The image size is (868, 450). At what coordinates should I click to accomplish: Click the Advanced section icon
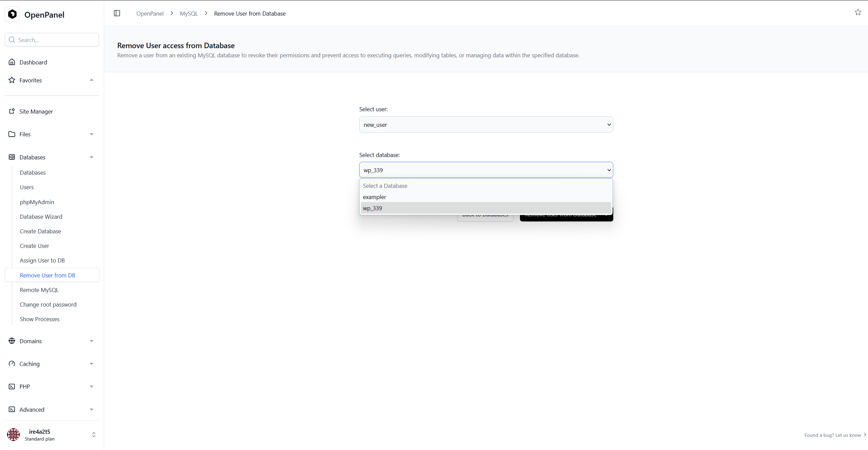pyautogui.click(x=12, y=409)
